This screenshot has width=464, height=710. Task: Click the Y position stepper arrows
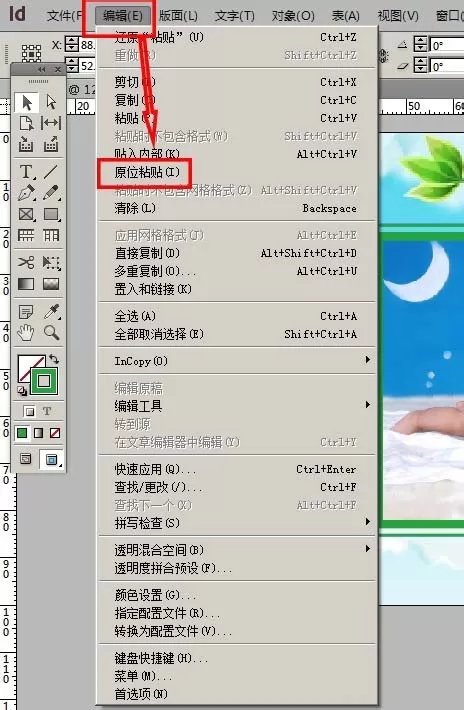click(x=72, y=65)
